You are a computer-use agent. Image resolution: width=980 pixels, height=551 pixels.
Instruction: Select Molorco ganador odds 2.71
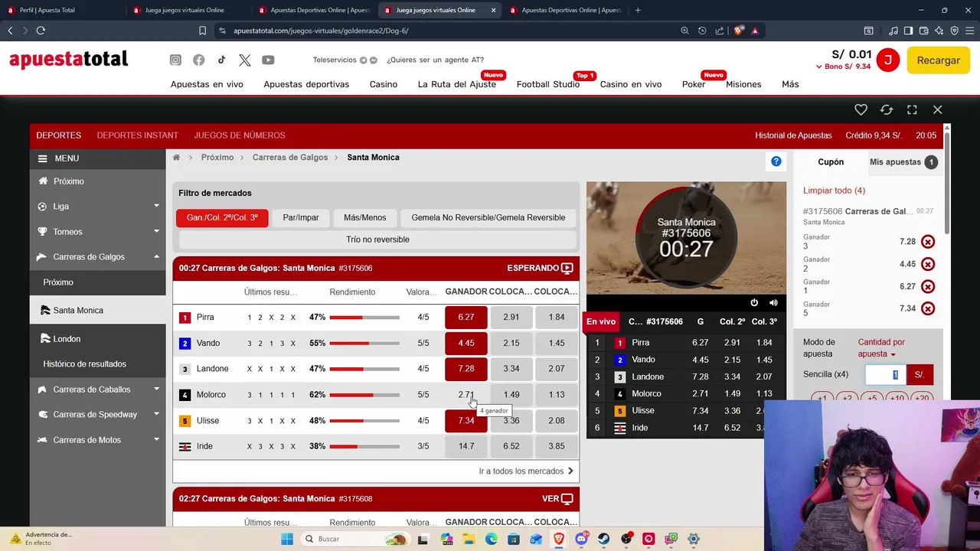pyautogui.click(x=466, y=395)
